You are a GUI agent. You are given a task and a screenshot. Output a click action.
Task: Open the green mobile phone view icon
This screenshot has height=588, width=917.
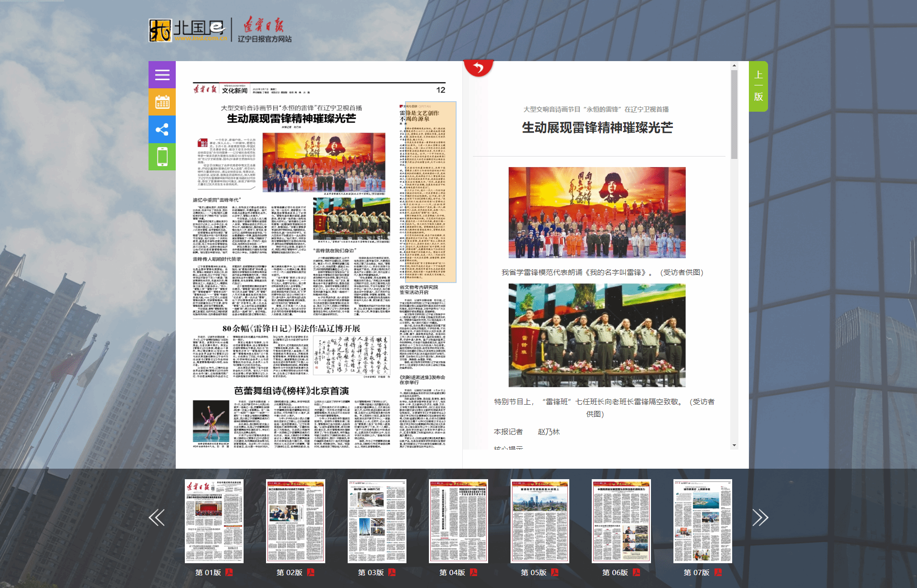click(162, 157)
